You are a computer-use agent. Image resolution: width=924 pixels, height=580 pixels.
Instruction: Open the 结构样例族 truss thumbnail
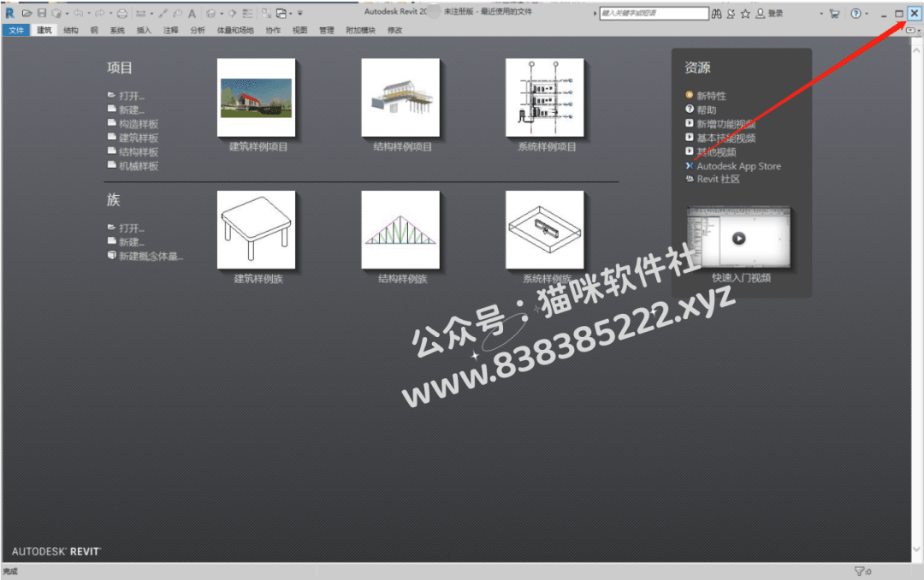pyautogui.click(x=400, y=230)
